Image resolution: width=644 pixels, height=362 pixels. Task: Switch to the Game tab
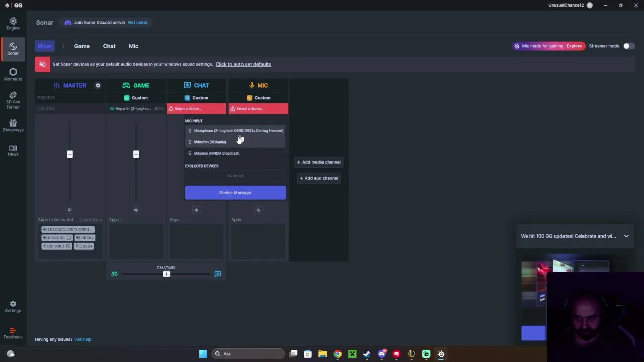point(82,46)
